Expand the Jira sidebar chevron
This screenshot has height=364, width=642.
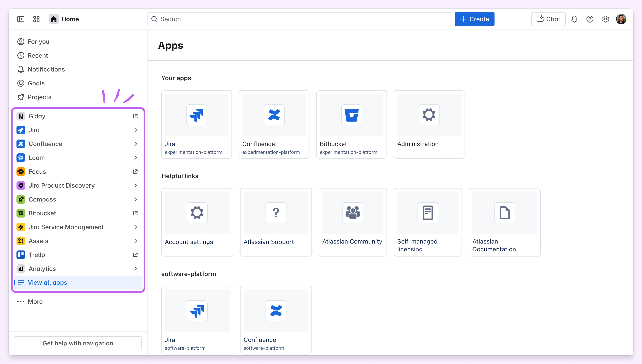135,130
